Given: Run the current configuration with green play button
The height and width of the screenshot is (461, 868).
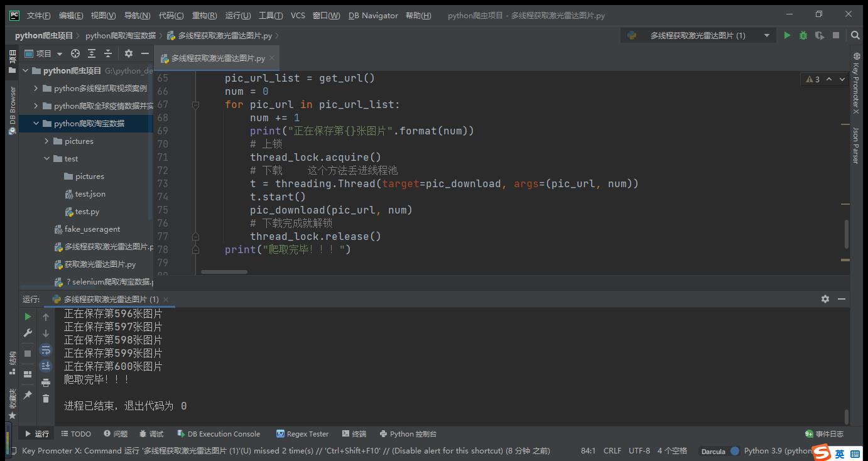Looking at the screenshot, I should [x=787, y=36].
